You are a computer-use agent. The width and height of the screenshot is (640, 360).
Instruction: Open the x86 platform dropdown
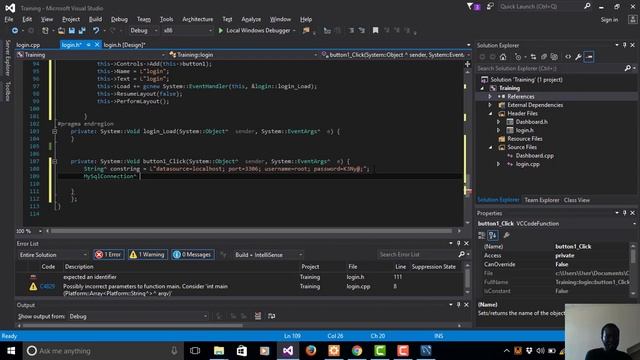coord(187,31)
